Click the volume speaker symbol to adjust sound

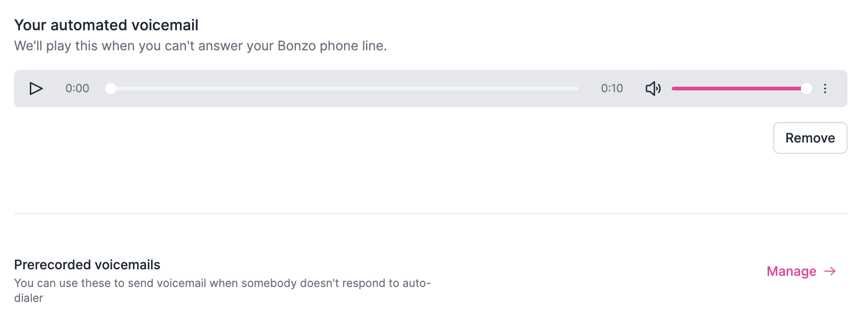653,88
